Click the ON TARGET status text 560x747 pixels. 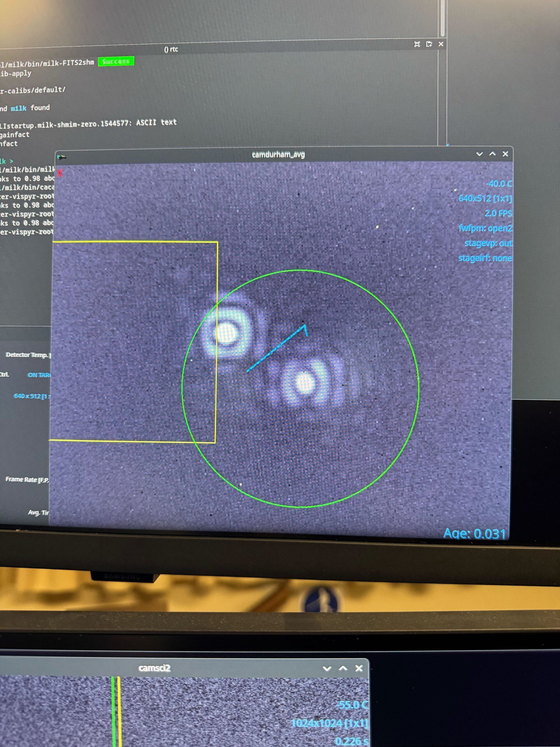pyautogui.click(x=39, y=375)
